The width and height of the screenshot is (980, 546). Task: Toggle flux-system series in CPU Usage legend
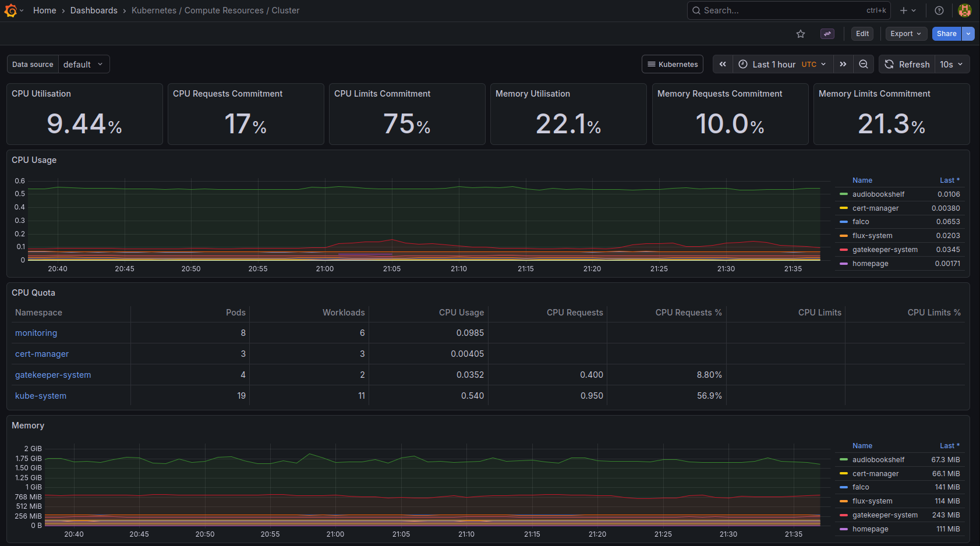(872, 236)
